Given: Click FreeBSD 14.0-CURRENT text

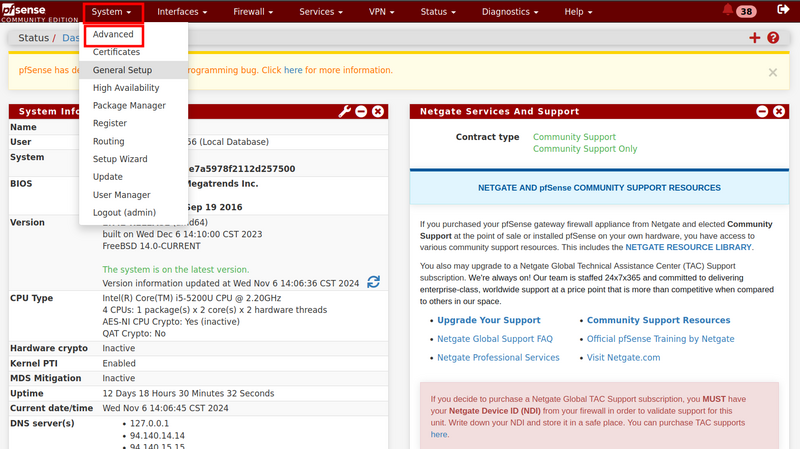Looking at the screenshot, I should click(x=151, y=246).
